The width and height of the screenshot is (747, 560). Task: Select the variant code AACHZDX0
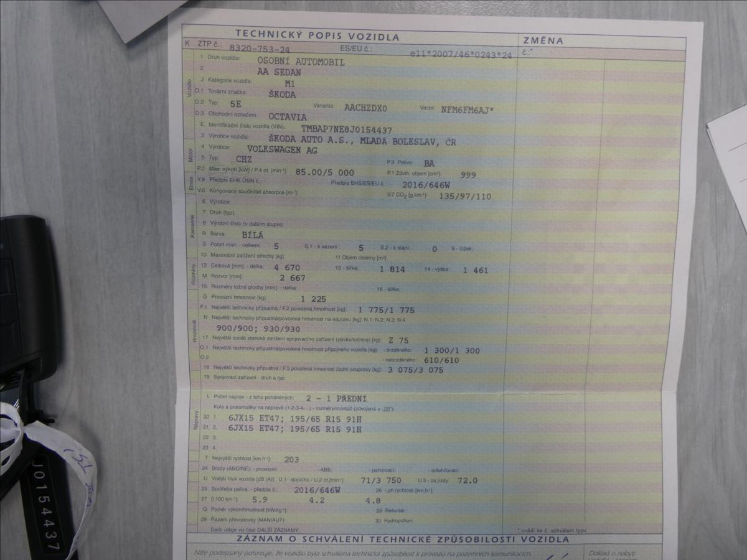pyautogui.click(x=366, y=107)
